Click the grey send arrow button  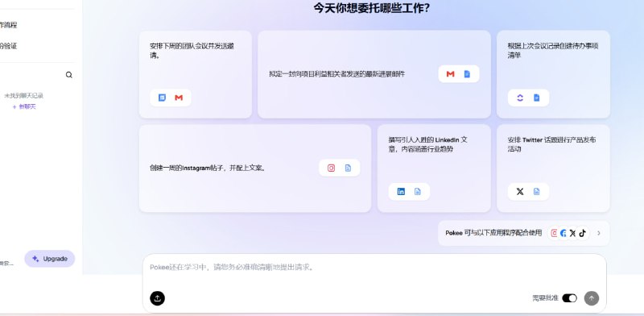click(x=592, y=298)
